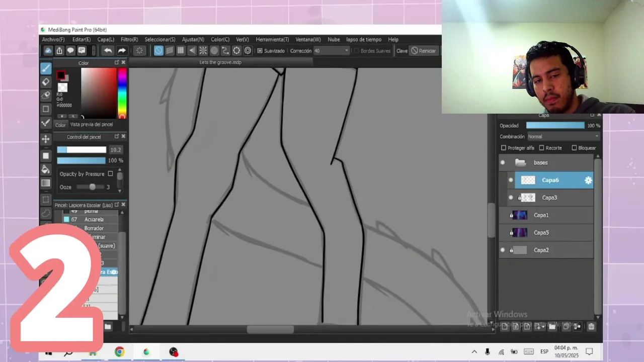Click the Redo arrow button
644x362 pixels.
pos(122,50)
